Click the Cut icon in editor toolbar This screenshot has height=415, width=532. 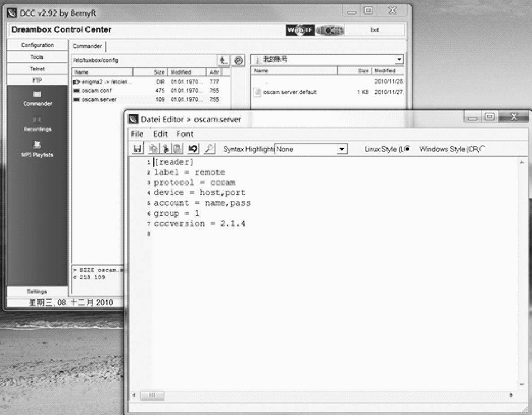[165, 149]
